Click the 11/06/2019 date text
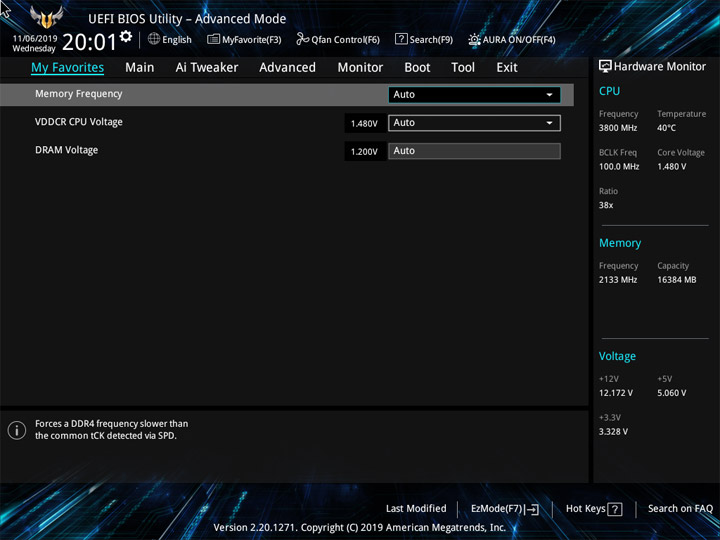Viewport: 720px width, 540px height. click(34, 39)
